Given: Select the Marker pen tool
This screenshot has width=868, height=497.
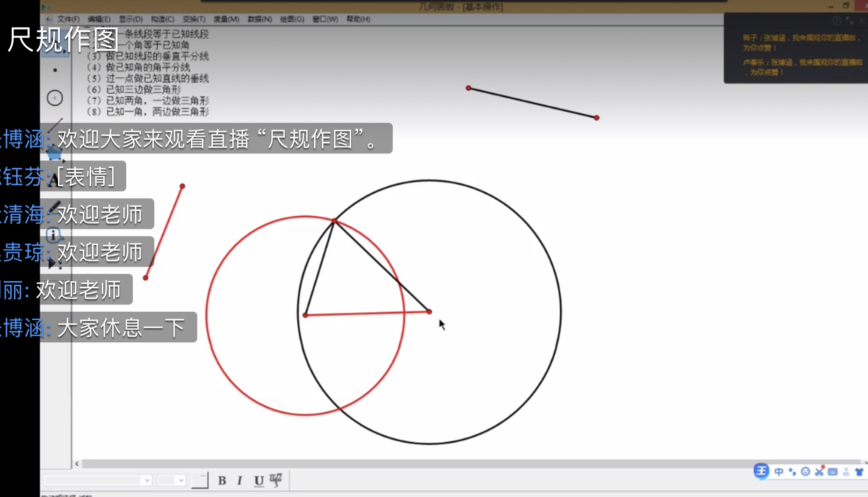Looking at the screenshot, I should [x=54, y=207].
